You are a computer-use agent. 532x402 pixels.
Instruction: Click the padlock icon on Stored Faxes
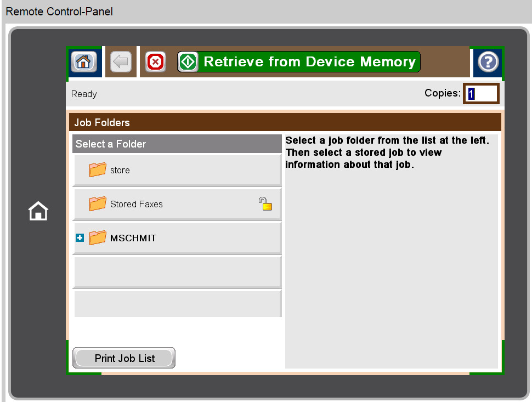coord(265,203)
